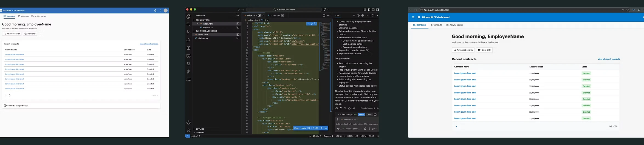The height and width of the screenshot is (145, 644).
Task: Open Source Control view in VS Code activity bar
Action: 188,32
